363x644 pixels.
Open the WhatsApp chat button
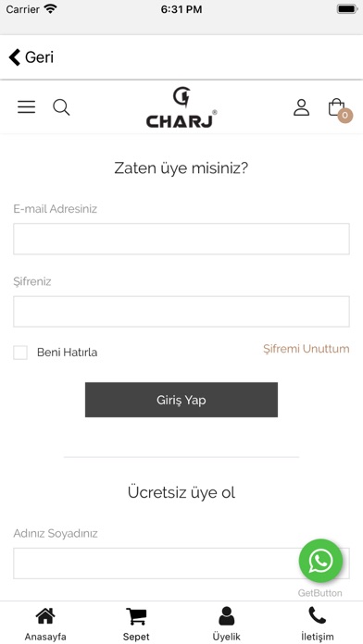(x=320, y=561)
